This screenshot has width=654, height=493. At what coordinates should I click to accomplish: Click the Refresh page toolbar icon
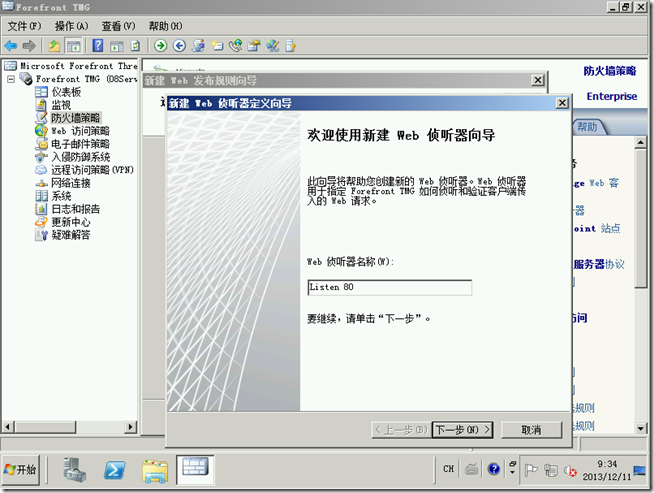pos(135,45)
